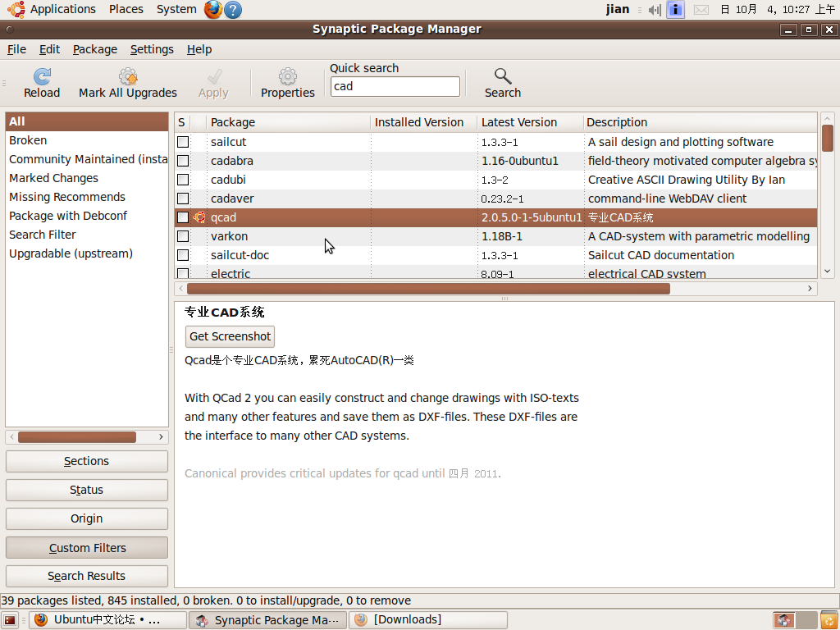Click the blue info indicator in the panel
840x630 pixels.
point(676,10)
